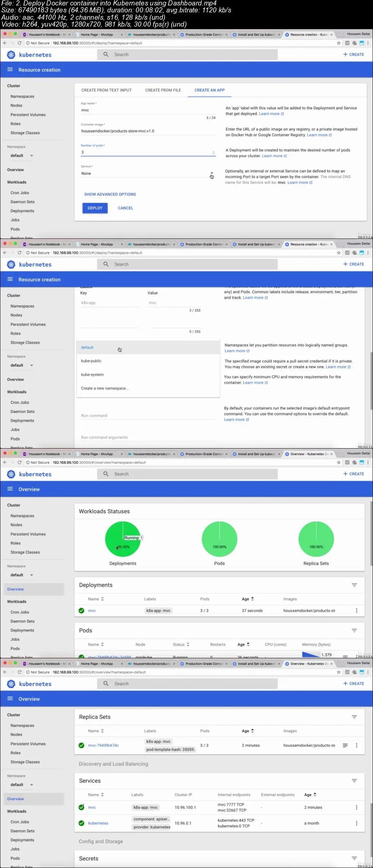Click filter icon in Replica Sets card header
373x868 pixels.
tap(354, 717)
